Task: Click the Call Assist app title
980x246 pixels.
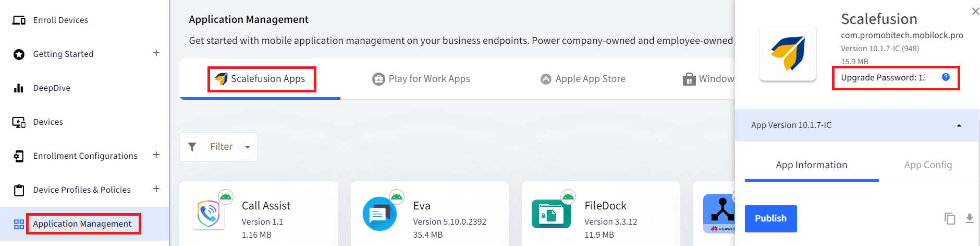Action: (x=266, y=206)
